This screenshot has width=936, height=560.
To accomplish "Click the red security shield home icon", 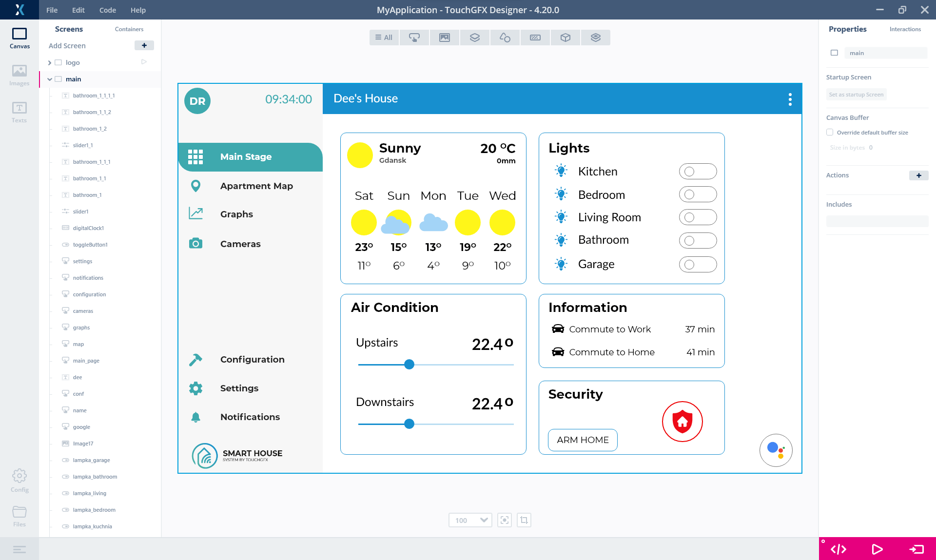I will coord(682,422).
